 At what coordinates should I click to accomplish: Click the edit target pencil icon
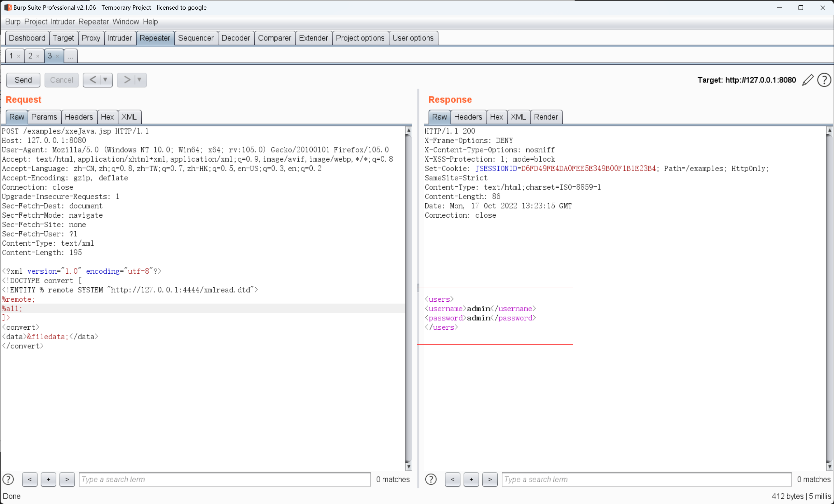click(808, 80)
